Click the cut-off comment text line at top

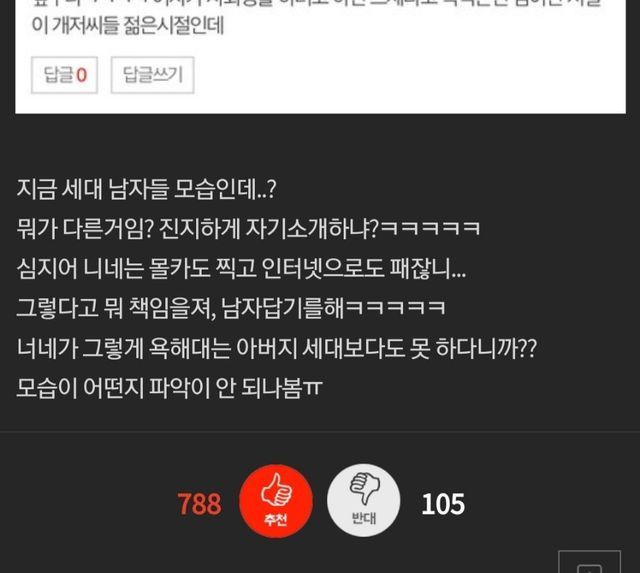point(317,3)
